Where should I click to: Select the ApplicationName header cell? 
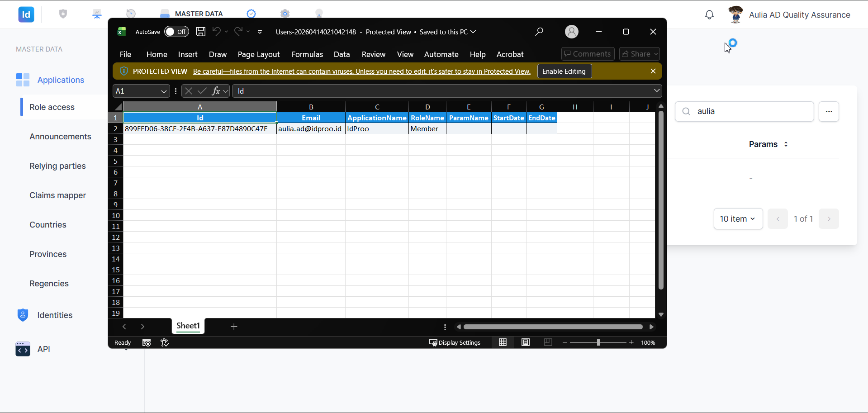[x=377, y=118]
